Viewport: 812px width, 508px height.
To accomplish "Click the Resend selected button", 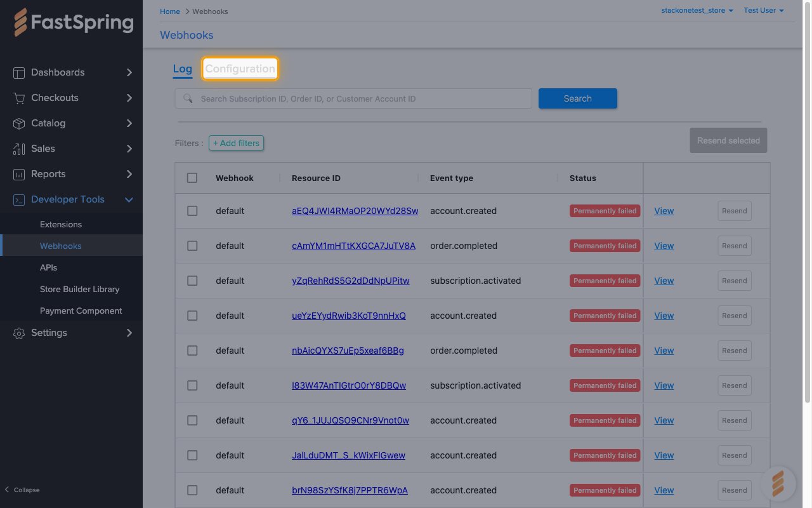I will point(728,140).
